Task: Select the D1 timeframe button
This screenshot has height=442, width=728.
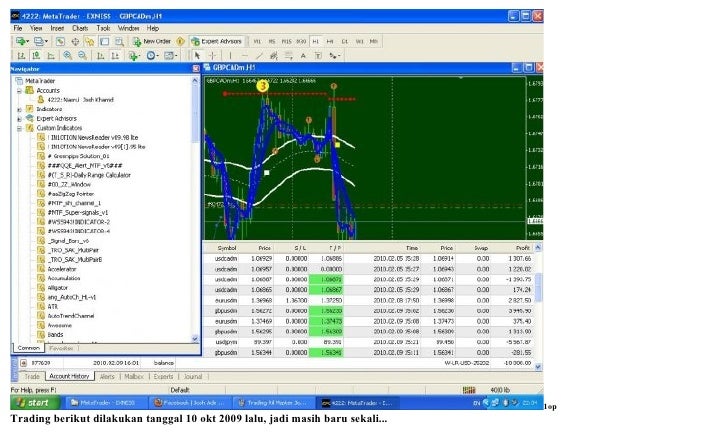Action: (344, 41)
